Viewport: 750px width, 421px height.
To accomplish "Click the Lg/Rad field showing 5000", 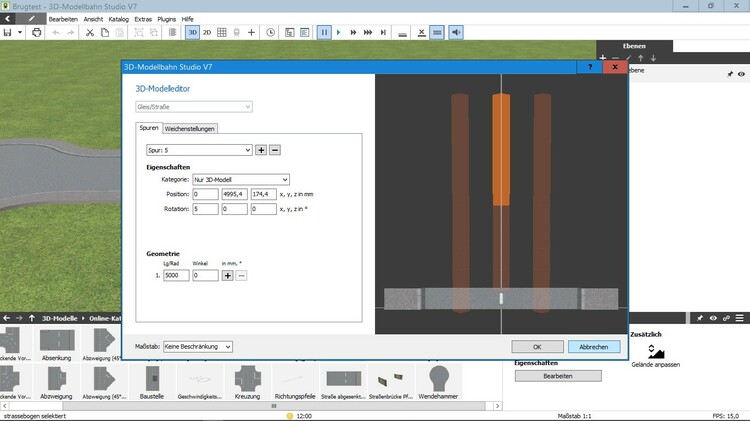I will pyautogui.click(x=176, y=276).
